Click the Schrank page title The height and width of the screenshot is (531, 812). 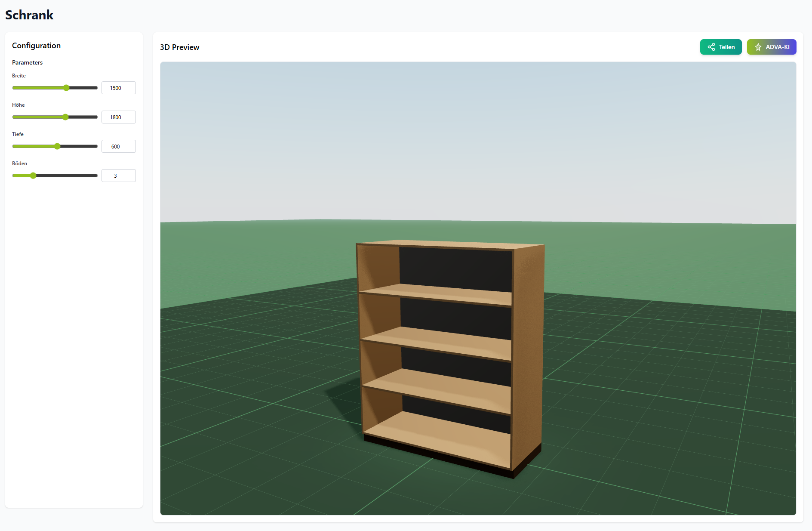tap(29, 14)
